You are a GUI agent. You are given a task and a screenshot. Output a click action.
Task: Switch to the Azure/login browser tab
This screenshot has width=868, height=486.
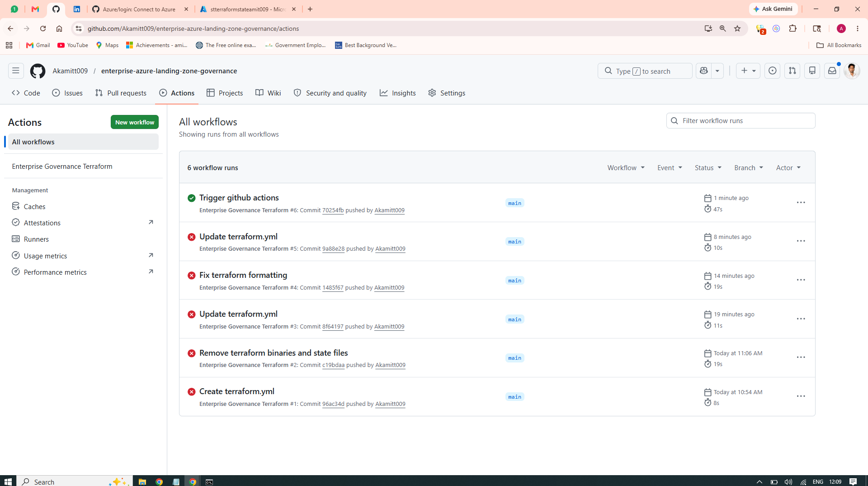[139, 9]
